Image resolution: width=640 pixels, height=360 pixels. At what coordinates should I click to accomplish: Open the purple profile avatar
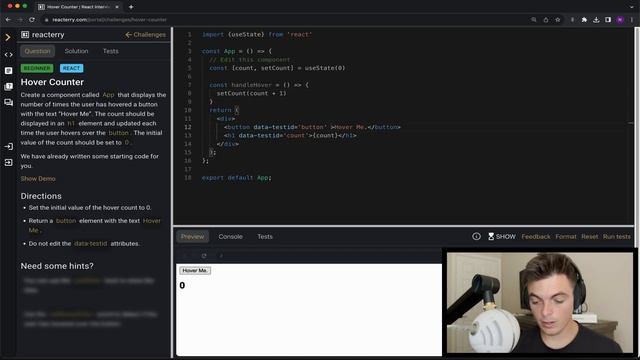[620, 20]
